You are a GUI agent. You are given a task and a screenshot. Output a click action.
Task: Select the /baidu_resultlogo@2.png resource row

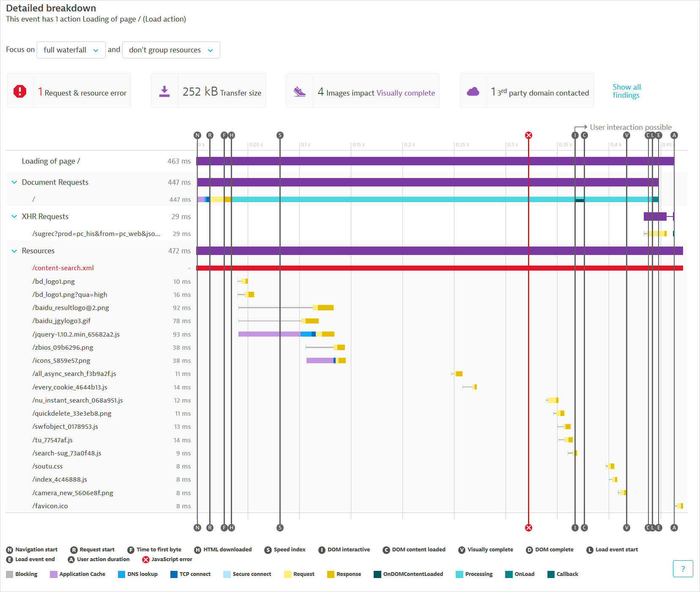(71, 308)
